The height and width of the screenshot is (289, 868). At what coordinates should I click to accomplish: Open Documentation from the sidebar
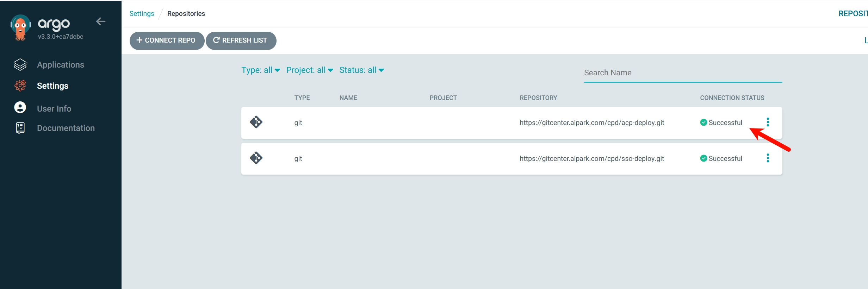[x=66, y=128]
